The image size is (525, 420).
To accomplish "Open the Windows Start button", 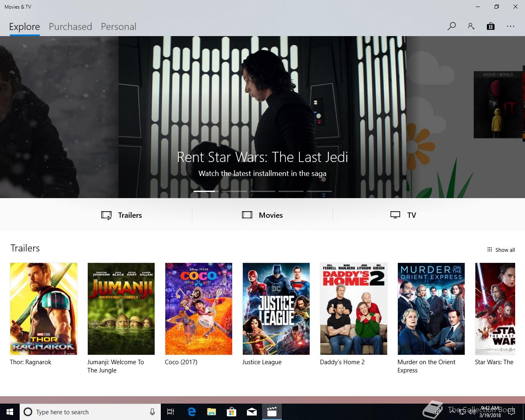I will point(10,412).
